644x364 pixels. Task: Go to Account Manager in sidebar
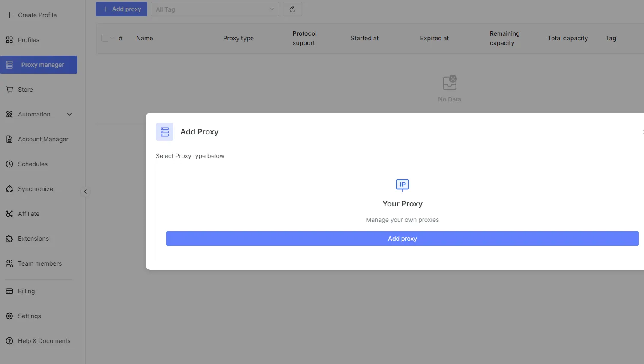[x=43, y=139]
